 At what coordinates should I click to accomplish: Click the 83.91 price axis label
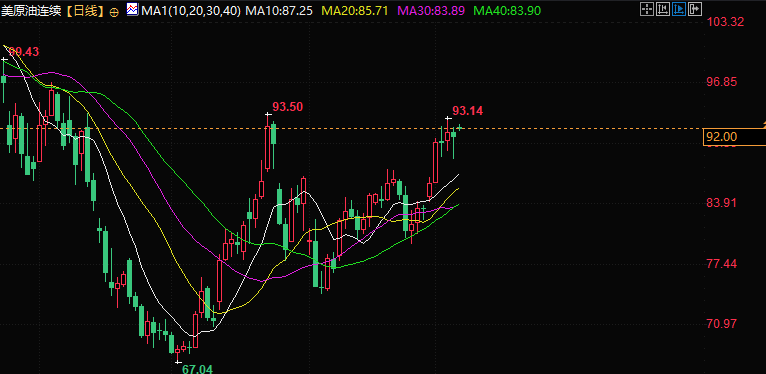pyautogui.click(x=722, y=203)
